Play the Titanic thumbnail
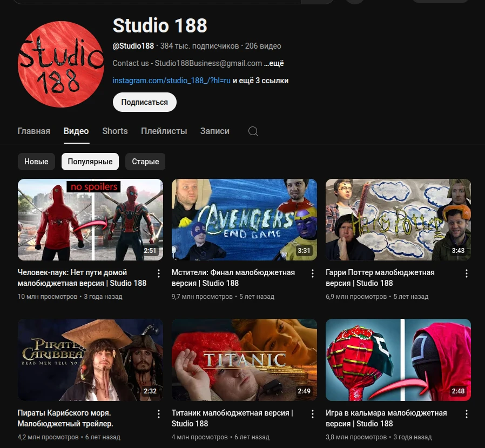The image size is (485, 448). click(244, 360)
